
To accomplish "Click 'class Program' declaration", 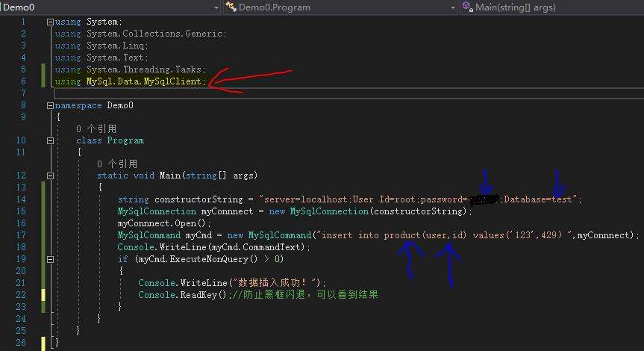I will pos(110,140).
